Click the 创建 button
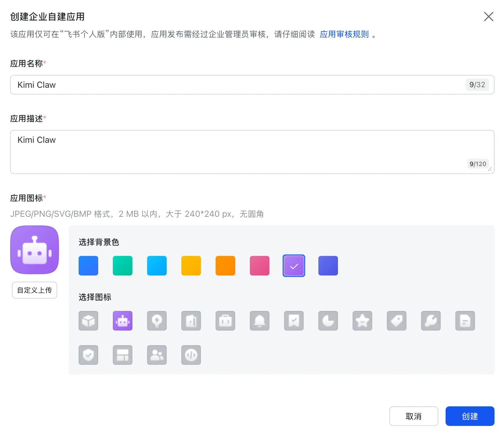The image size is (504, 436). click(x=470, y=416)
